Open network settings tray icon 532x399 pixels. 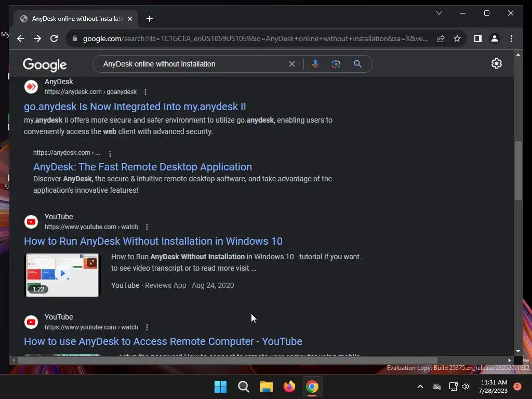coord(453,387)
